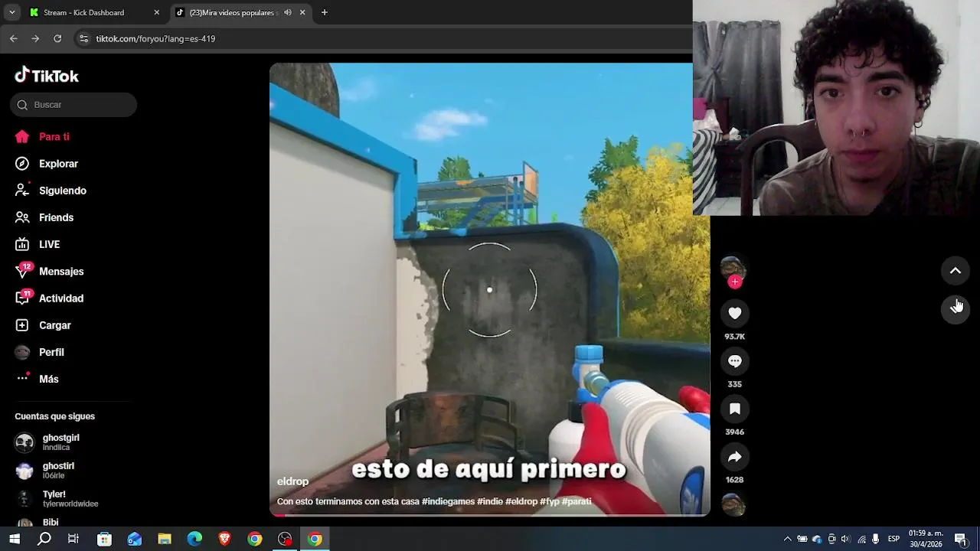Viewport: 980px width, 551px height.
Task: Open the Windows Start menu
Action: click(x=15, y=539)
